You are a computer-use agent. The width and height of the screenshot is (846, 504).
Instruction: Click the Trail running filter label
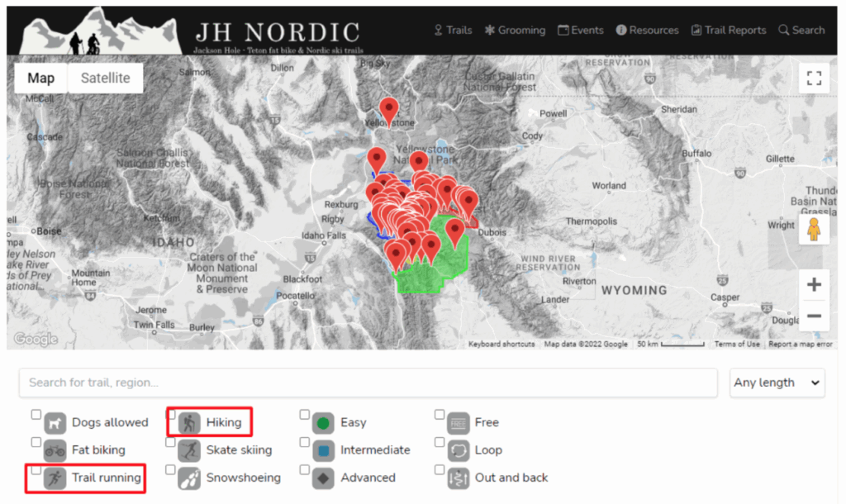tap(107, 478)
